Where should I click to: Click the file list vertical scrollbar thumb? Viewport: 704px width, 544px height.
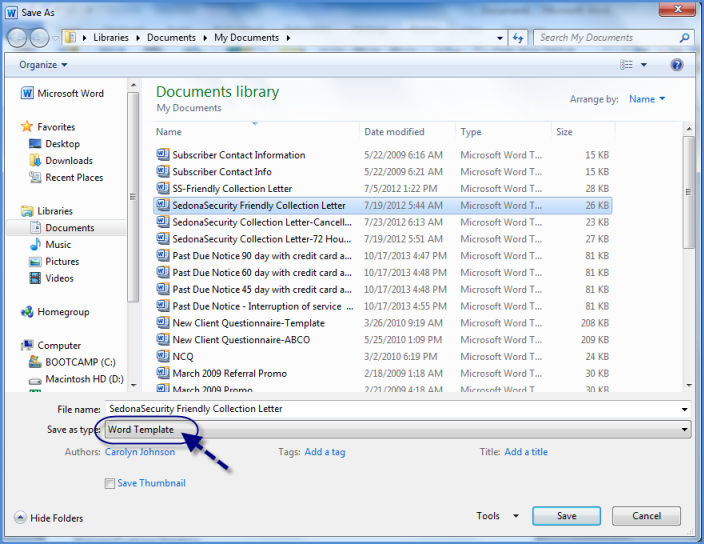click(688, 193)
